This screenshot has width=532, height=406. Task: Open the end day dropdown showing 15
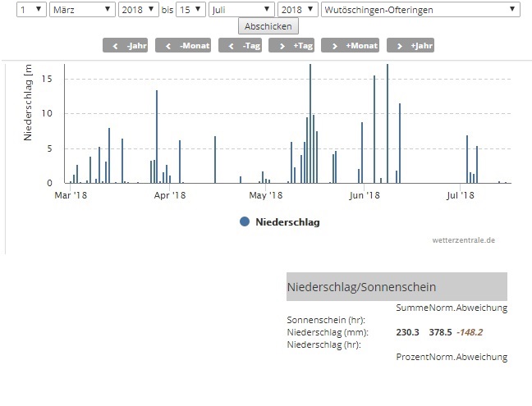point(190,9)
